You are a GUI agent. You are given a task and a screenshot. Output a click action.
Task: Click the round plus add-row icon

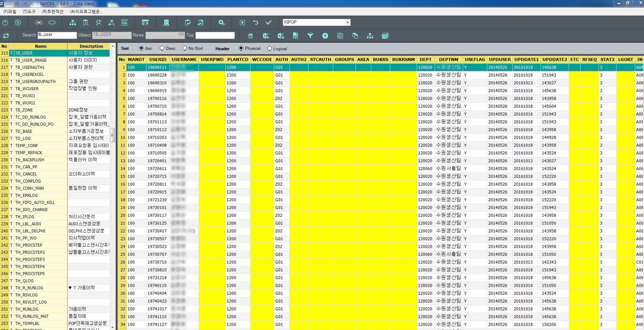(x=325, y=36)
